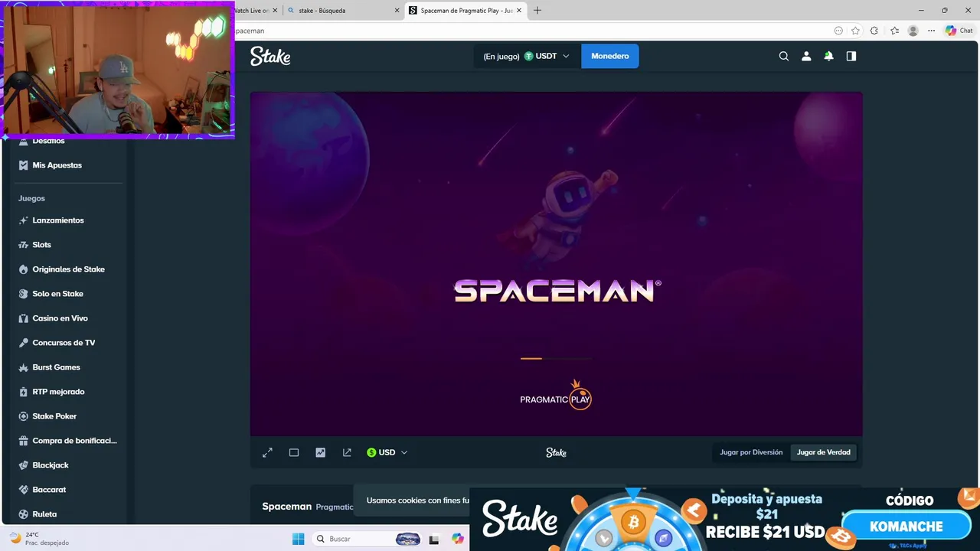This screenshot has height=551, width=980.
Task: Open the user profile icon
Action: pos(806,56)
